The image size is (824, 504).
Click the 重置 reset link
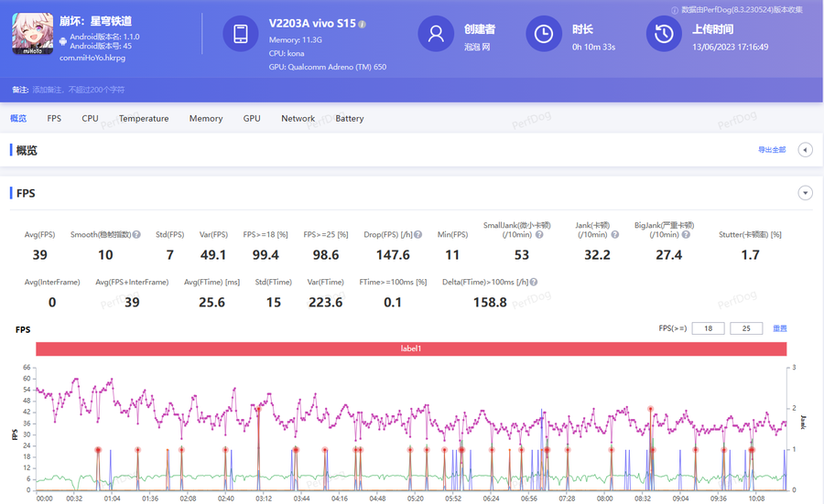point(780,328)
